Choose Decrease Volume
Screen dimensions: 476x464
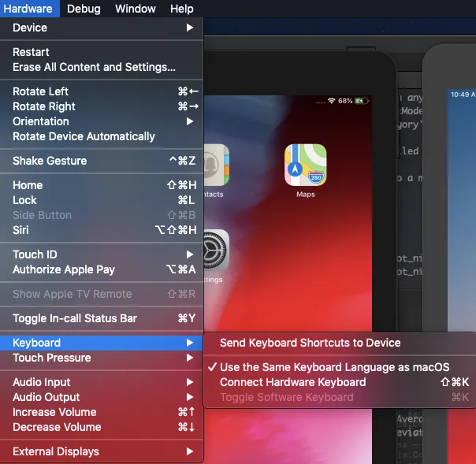[102, 427]
